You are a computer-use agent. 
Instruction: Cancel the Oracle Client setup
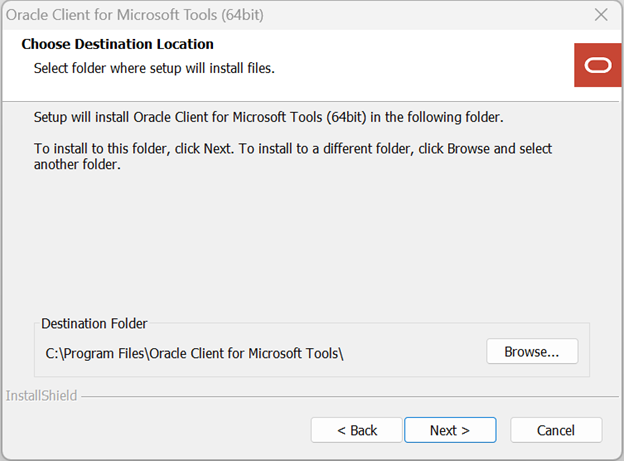[x=556, y=430]
